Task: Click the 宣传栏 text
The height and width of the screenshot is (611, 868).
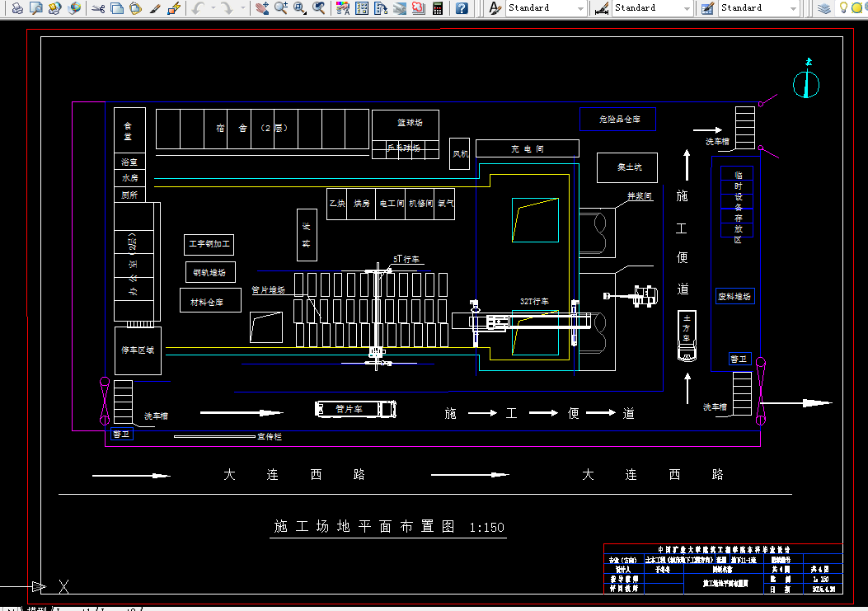Action: [270, 436]
